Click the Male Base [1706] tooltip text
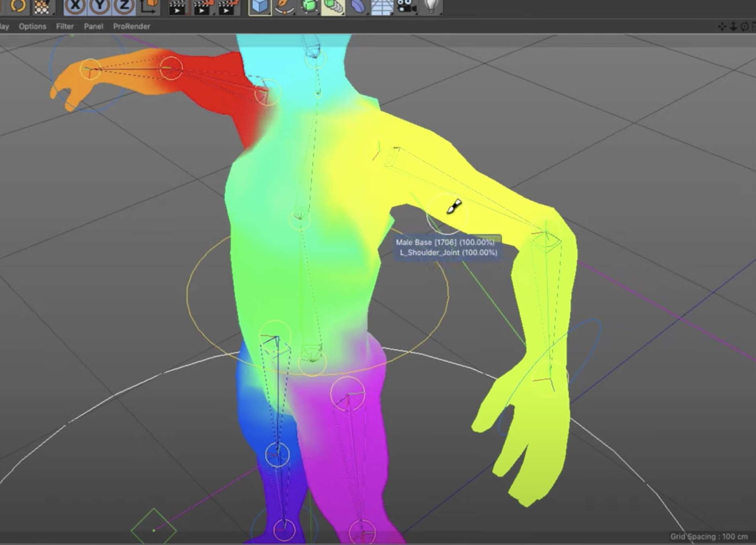 click(x=426, y=242)
